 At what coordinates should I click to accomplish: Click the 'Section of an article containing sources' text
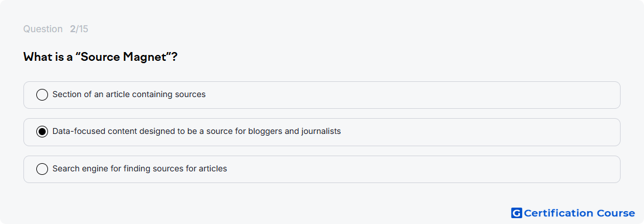tap(129, 94)
